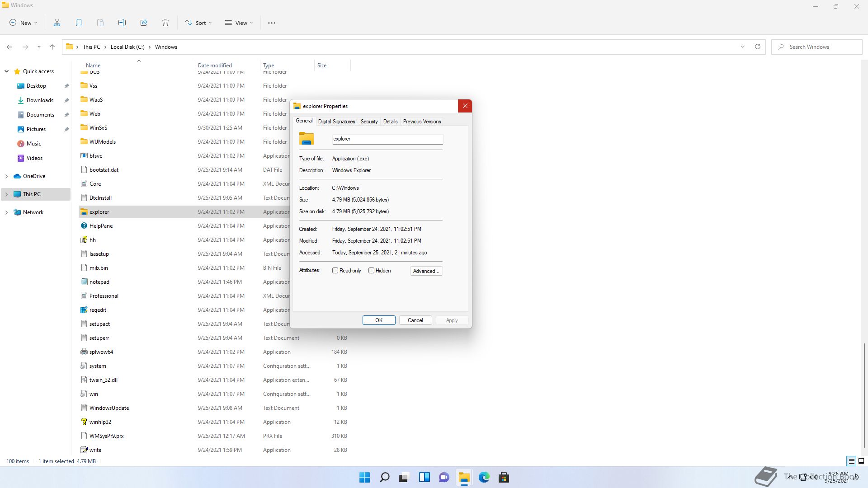Click the file list vertical scrollbar
The height and width of the screenshot is (488, 868).
pyautogui.click(x=864, y=395)
